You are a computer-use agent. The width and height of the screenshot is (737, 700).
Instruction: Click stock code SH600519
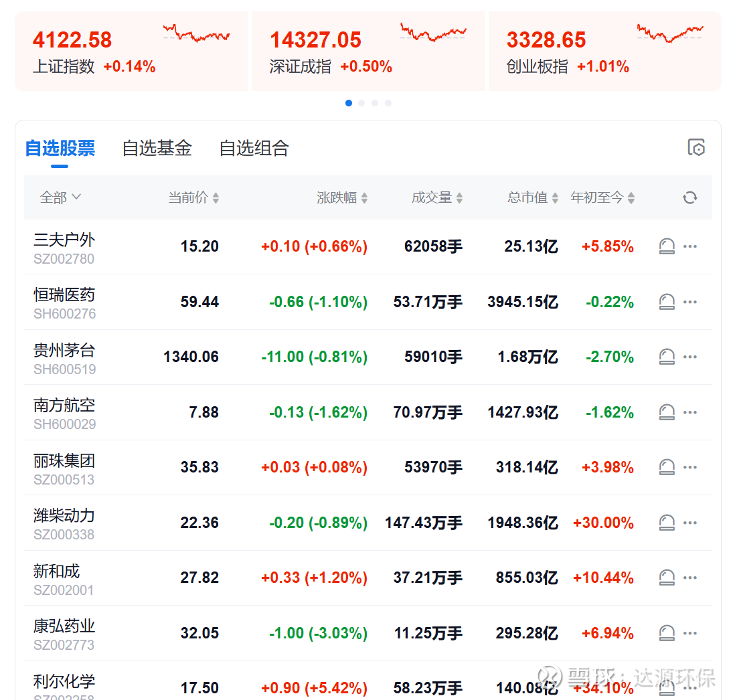point(65,369)
